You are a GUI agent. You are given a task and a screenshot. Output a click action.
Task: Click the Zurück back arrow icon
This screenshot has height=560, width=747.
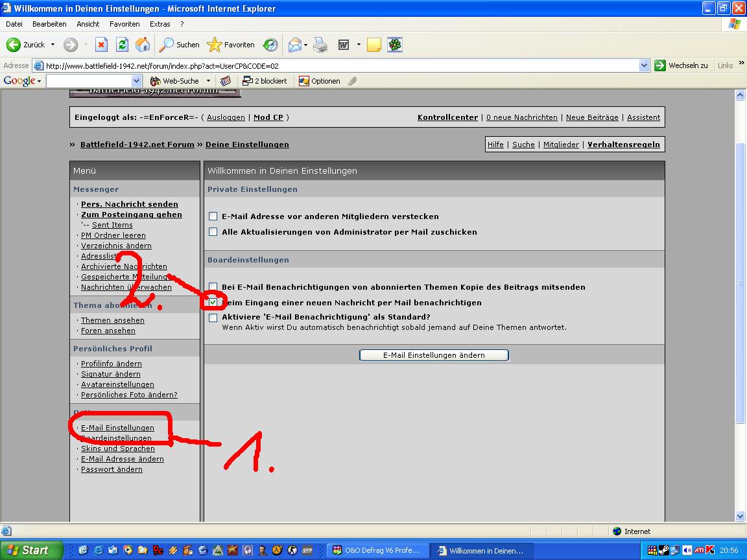(14, 45)
